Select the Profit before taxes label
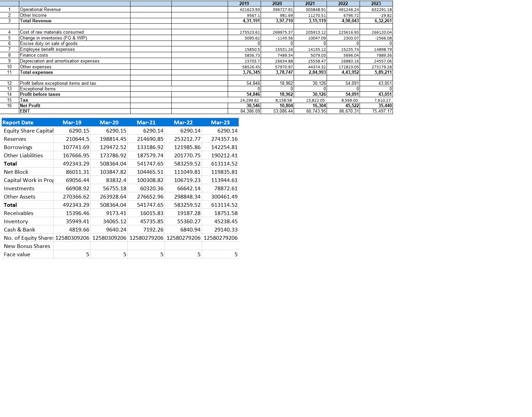This screenshot has height=417, width=532. pos(40,94)
